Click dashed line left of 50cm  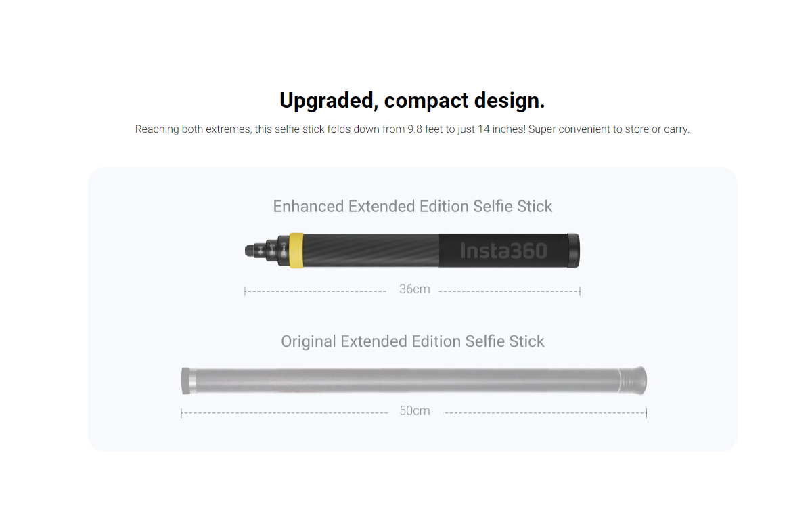point(284,413)
